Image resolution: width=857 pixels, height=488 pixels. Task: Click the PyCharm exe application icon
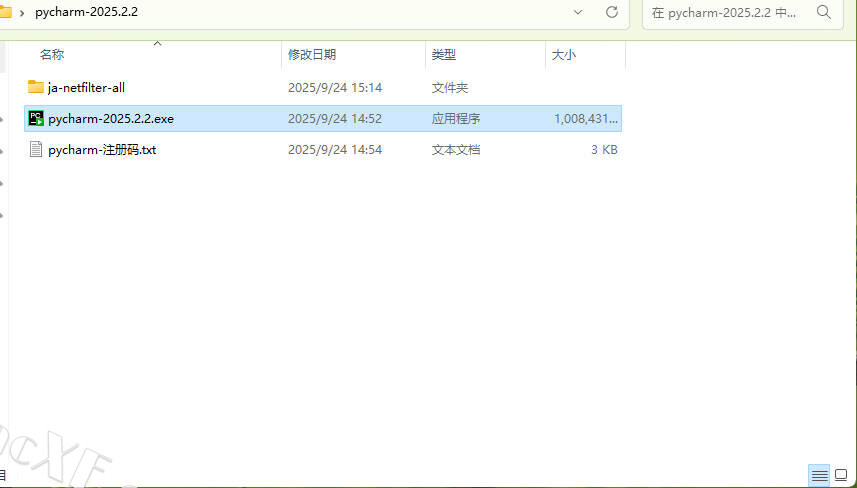pyautogui.click(x=36, y=118)
